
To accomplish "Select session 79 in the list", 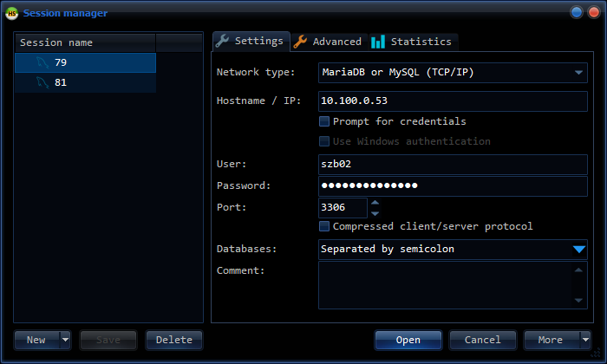I will click(x=85, y=62).
